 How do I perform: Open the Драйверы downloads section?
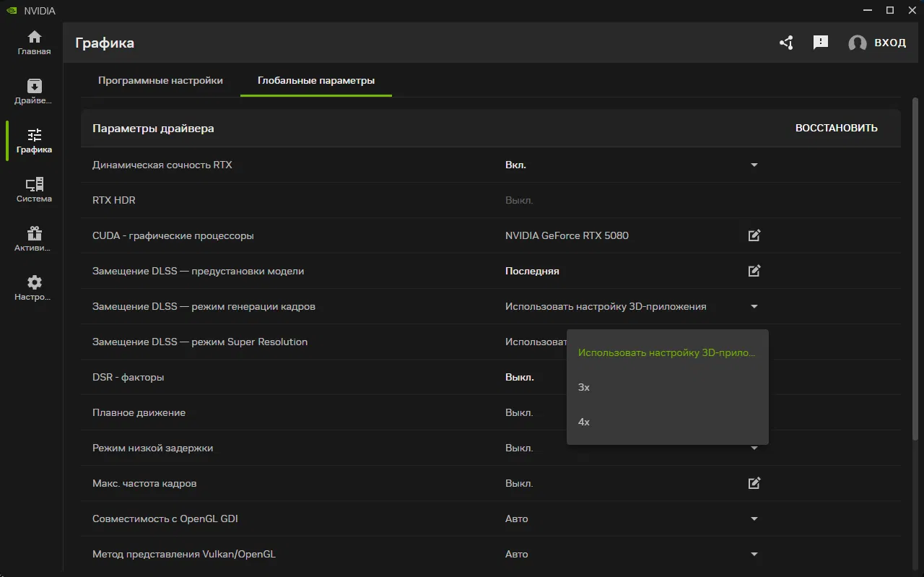pyautogui.click(x=34, y=92)
